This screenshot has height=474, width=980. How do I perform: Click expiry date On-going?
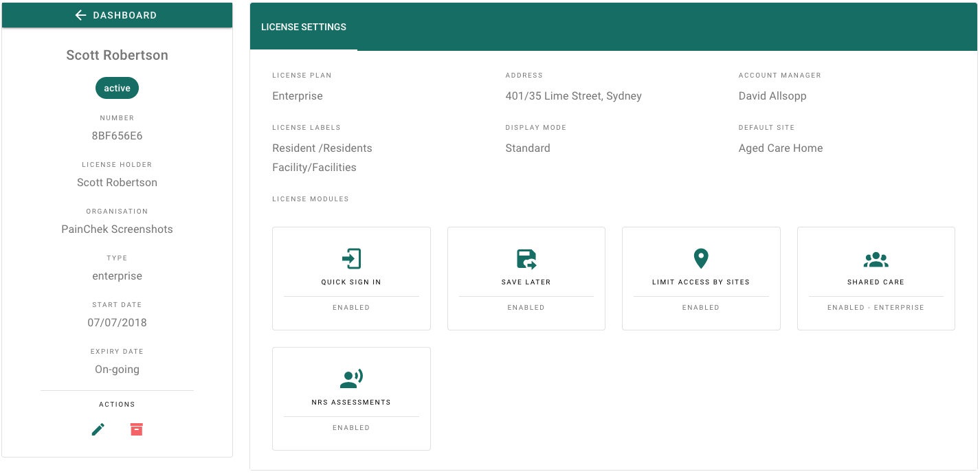117,370
